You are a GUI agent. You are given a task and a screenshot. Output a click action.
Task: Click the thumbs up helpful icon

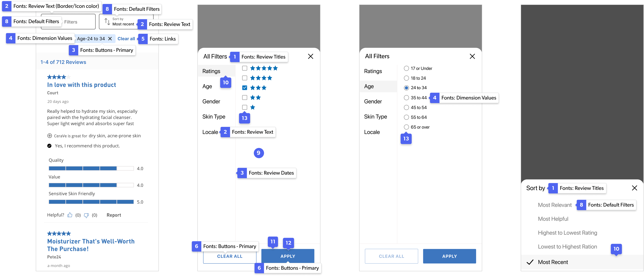pyautogui.click(x=70, y=215)
